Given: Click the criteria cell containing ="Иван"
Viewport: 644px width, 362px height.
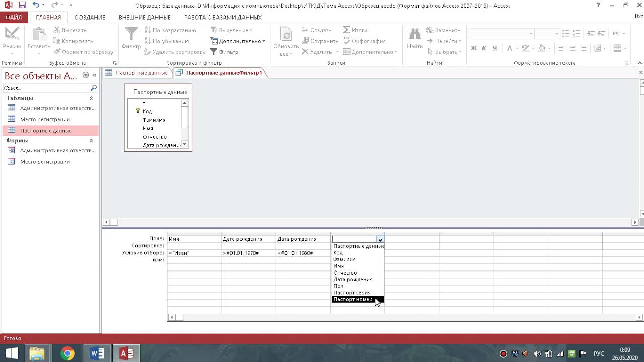Looking at the screenshot, I should 194,253.
